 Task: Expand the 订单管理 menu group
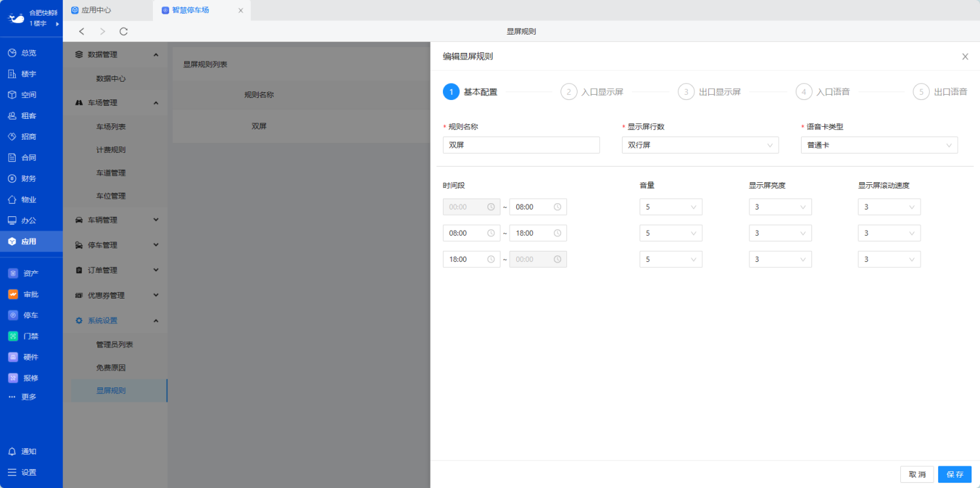pyautogui.click(x=155, y=270)
